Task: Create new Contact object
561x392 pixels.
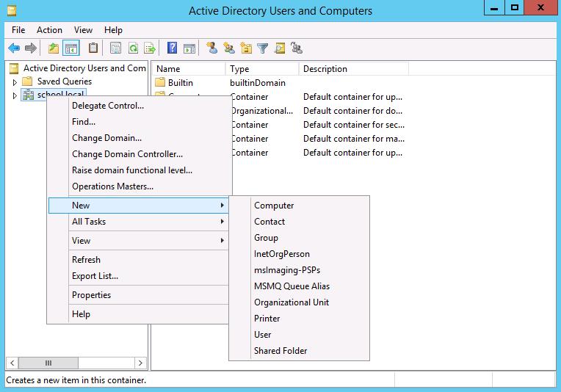Action: 299,222
